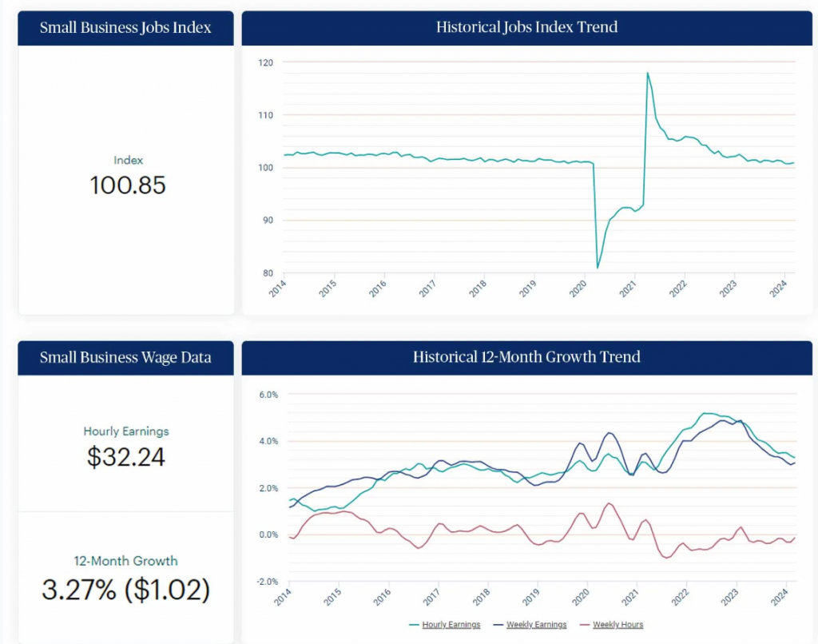Hide the Weekly Hours legend series
Viewport: 818px width, 644px height.
tap(617, 624)
